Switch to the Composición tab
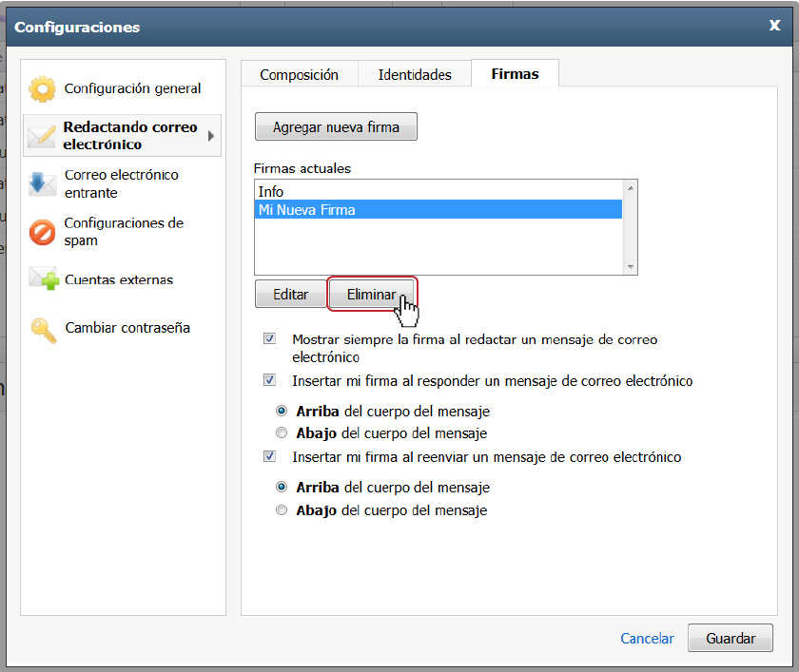This screenshot has height=672, width=799. [299, 75]
